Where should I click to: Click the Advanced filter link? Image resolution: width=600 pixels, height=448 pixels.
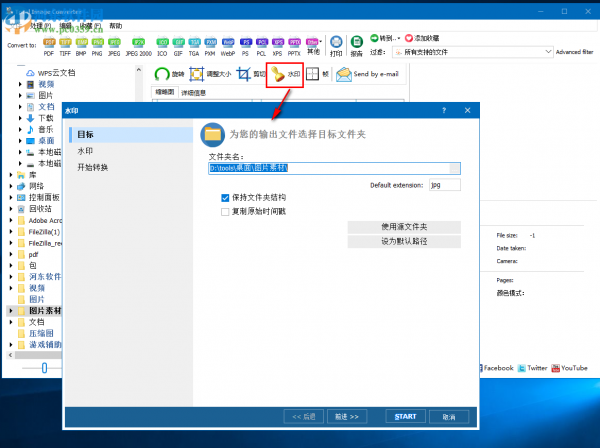pyautogui.click(x=574, y=52)
